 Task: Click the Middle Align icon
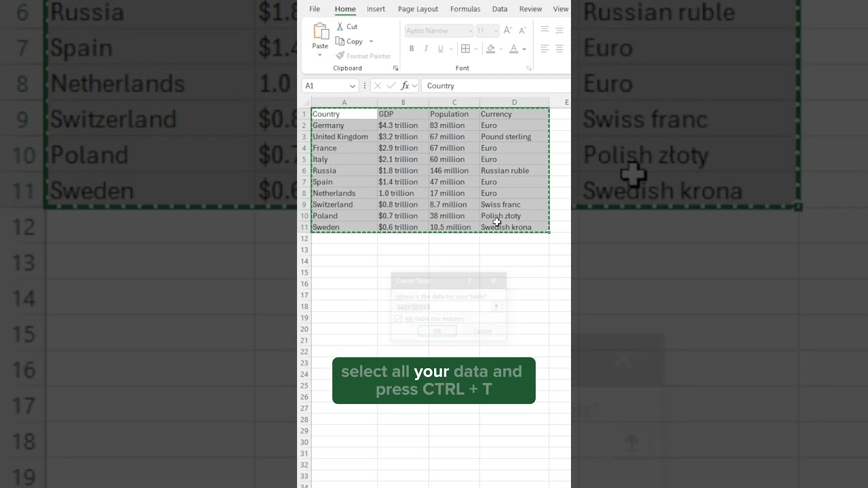(559, 30)
